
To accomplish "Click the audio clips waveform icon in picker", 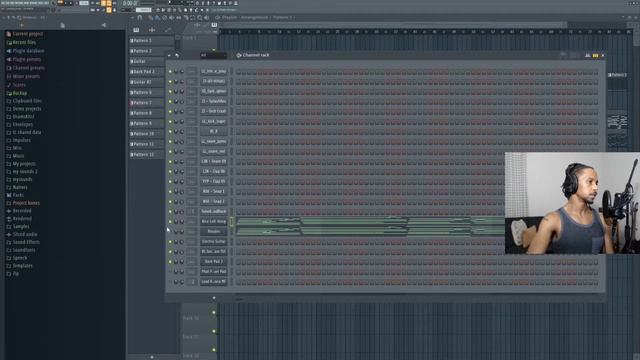I will pyautogui.click(x=152, y=30).
